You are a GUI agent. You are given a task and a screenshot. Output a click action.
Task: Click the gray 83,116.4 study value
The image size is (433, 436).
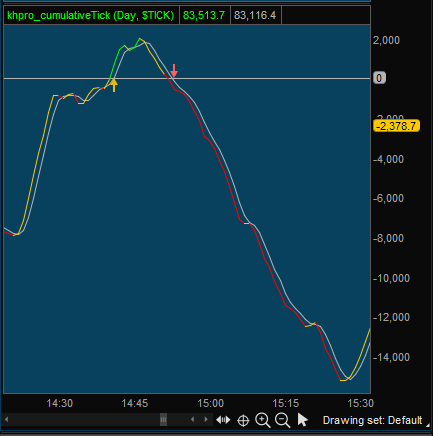tap(255, 15)
